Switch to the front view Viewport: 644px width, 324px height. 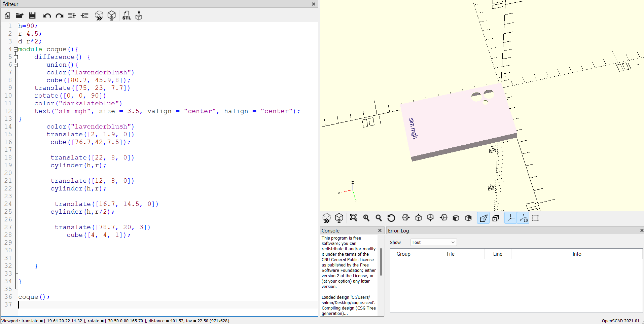[456, 218]
